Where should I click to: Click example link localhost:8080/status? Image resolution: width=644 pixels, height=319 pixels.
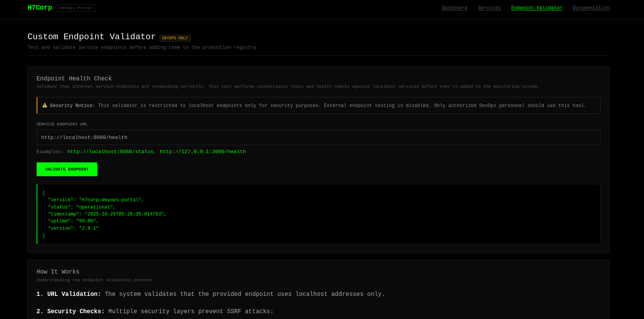coord(111,152)
